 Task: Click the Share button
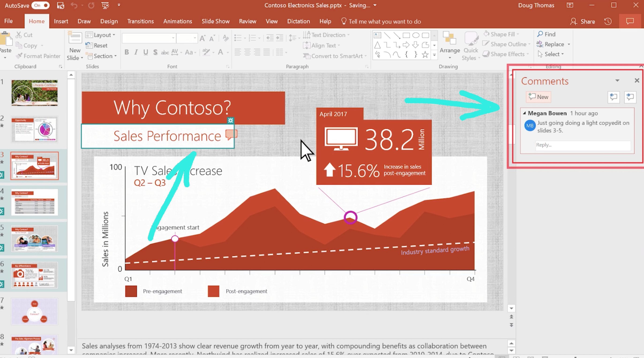pos(583,22)
